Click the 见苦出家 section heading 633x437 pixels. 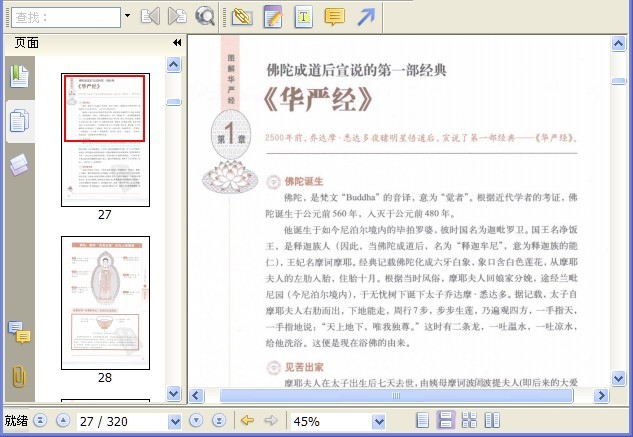[304, 367]
